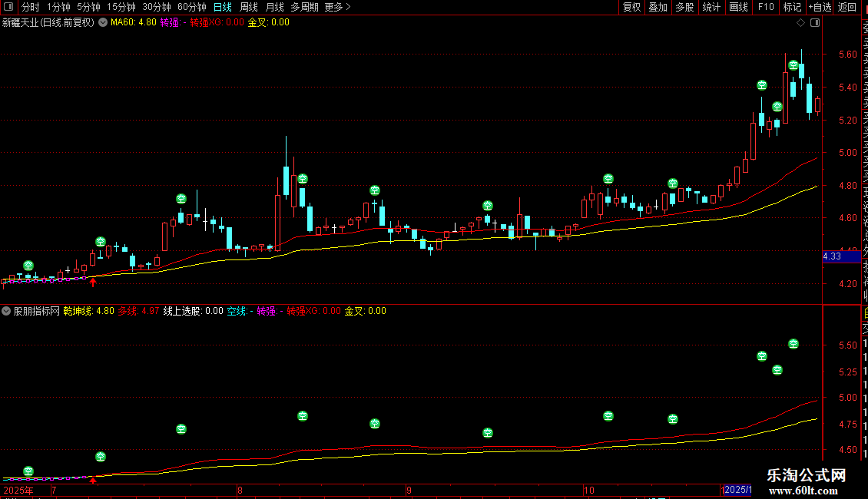This screenshot has width=868, height=499.
Task: Toggle the left sidebar panel icon
Action: click(x=8, y=7)
